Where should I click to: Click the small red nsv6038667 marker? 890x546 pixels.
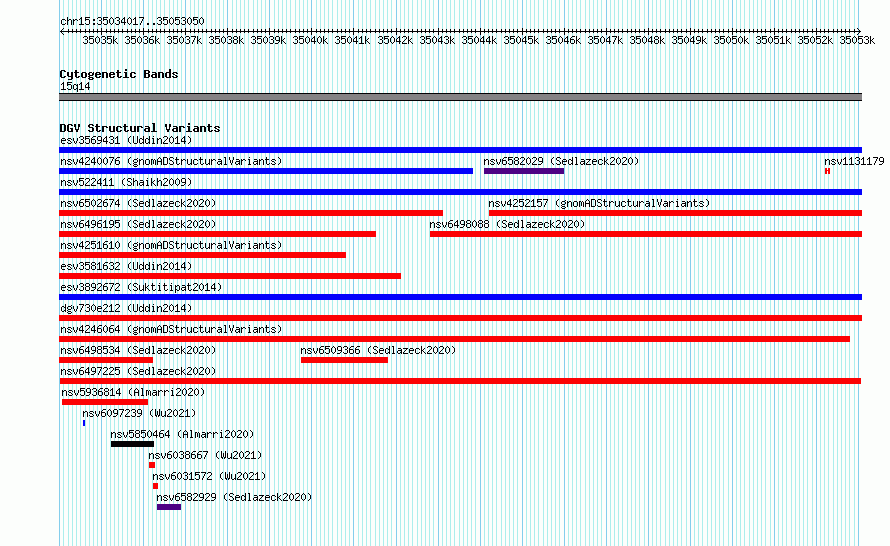(x=152, y=465)
